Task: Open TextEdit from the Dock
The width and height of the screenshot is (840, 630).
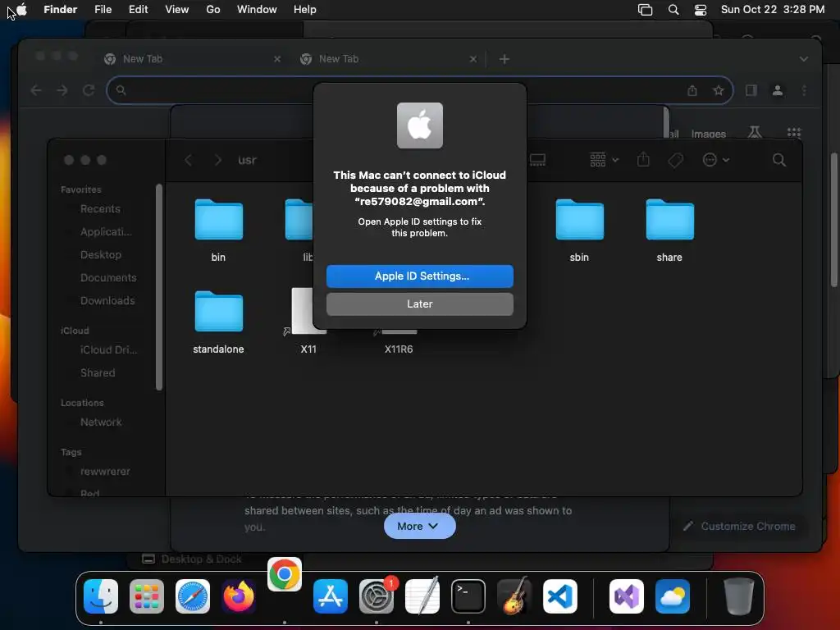Action: [422, 596]
